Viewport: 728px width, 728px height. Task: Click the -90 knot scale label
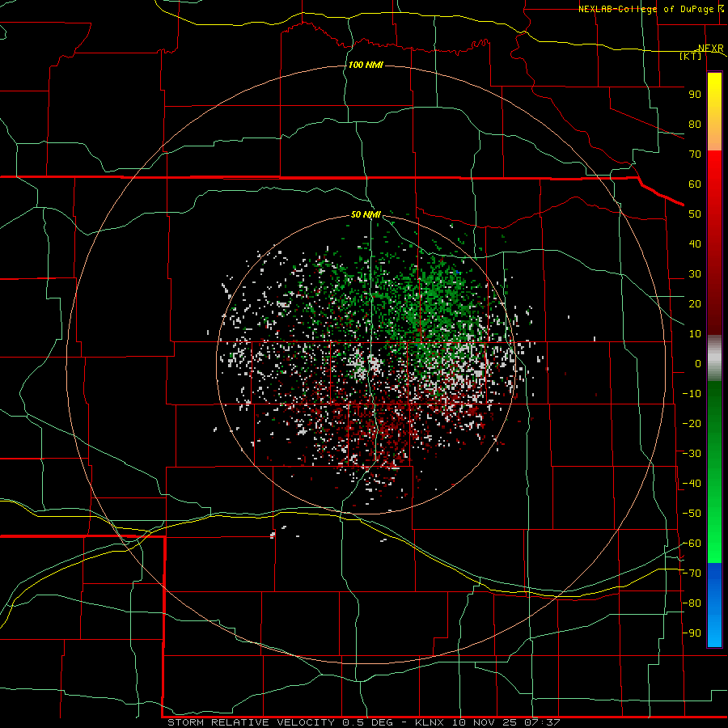point(692,633)
